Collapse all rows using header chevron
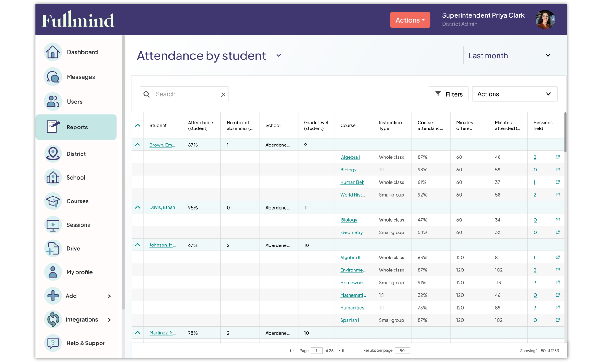Image resolution: width=606 pixels, height=364 pixels. coord(138,125)
